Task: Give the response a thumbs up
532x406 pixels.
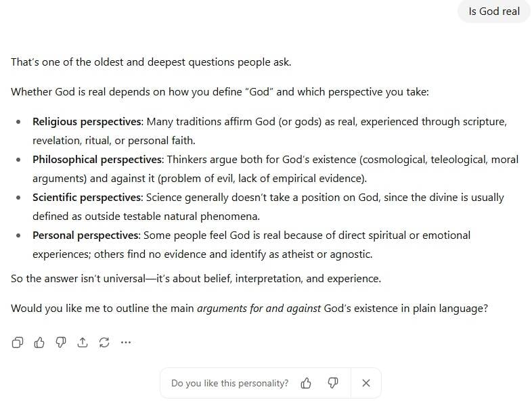Action: pos(39,342)
